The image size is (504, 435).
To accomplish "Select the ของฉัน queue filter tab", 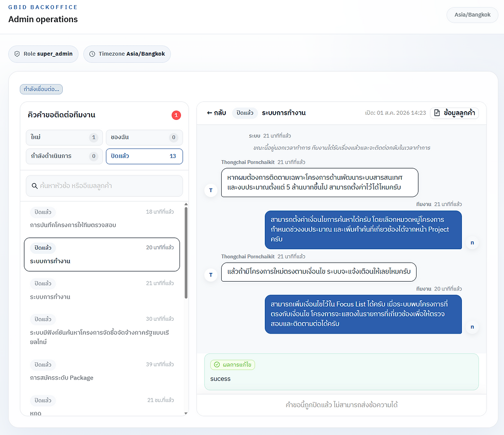I will 145,137.
